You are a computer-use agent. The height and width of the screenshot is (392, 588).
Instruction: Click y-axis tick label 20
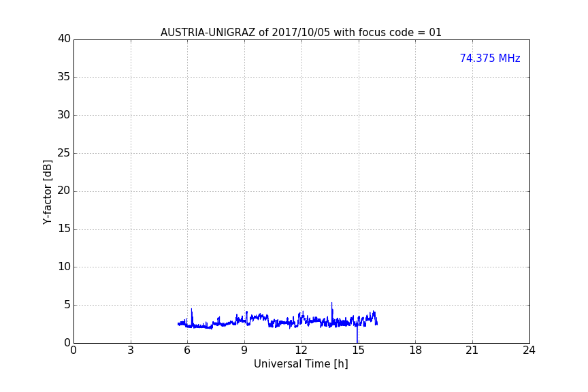[64, 191]
